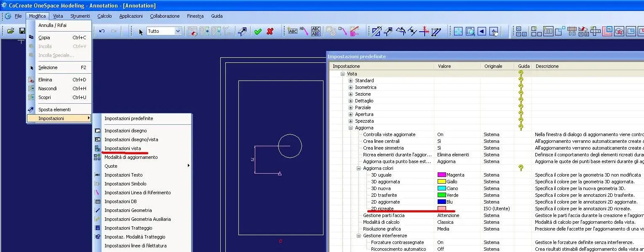Click the cross-shaped view layout icon
This screenshot has width=644, height=252.
pyautogui.click(x=595, y=31)
